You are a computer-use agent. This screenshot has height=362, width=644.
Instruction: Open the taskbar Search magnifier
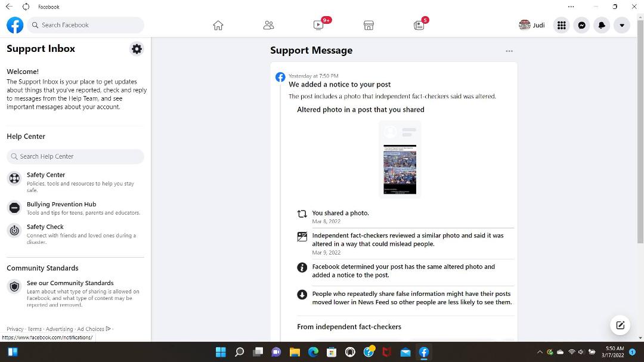[239, 352]
